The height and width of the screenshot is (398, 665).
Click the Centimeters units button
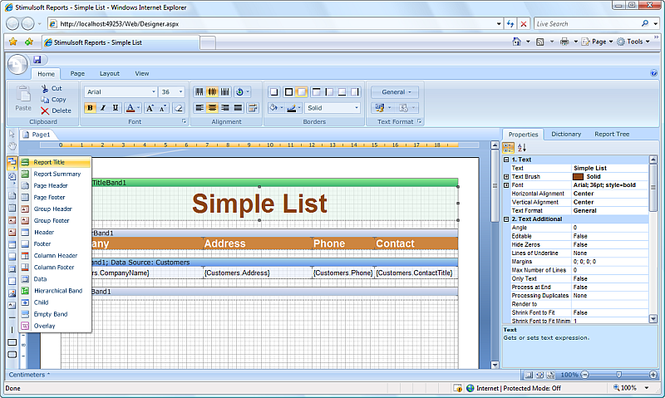tap(29, 375)
